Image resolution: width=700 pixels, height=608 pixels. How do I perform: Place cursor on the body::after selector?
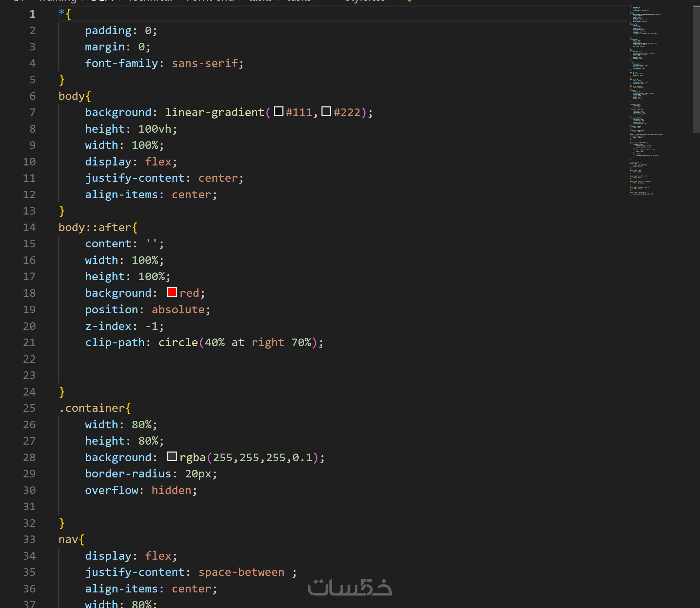(95, 227)
